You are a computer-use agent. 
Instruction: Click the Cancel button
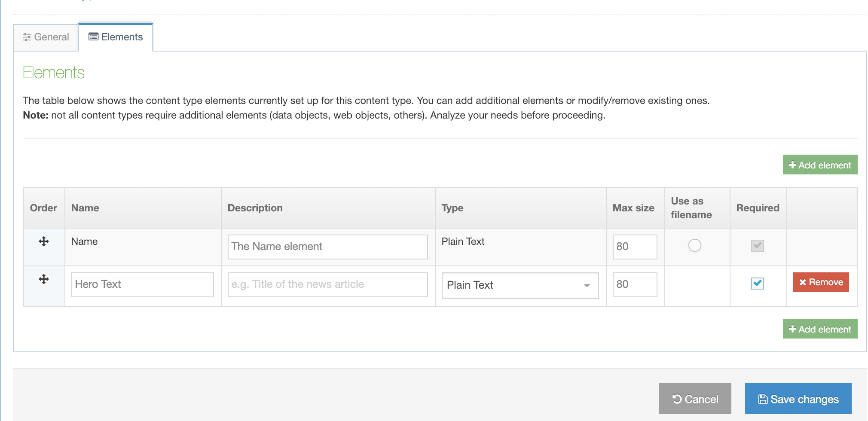point(695,399)
